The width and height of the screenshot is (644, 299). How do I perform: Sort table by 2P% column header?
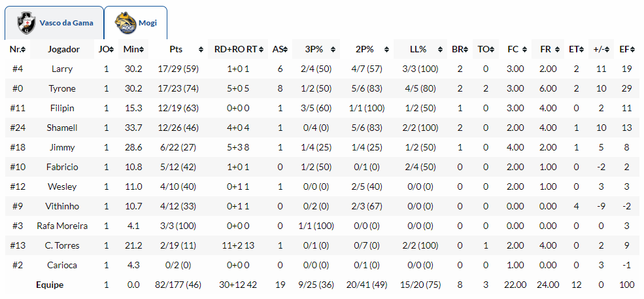click(x=365, y=49)
